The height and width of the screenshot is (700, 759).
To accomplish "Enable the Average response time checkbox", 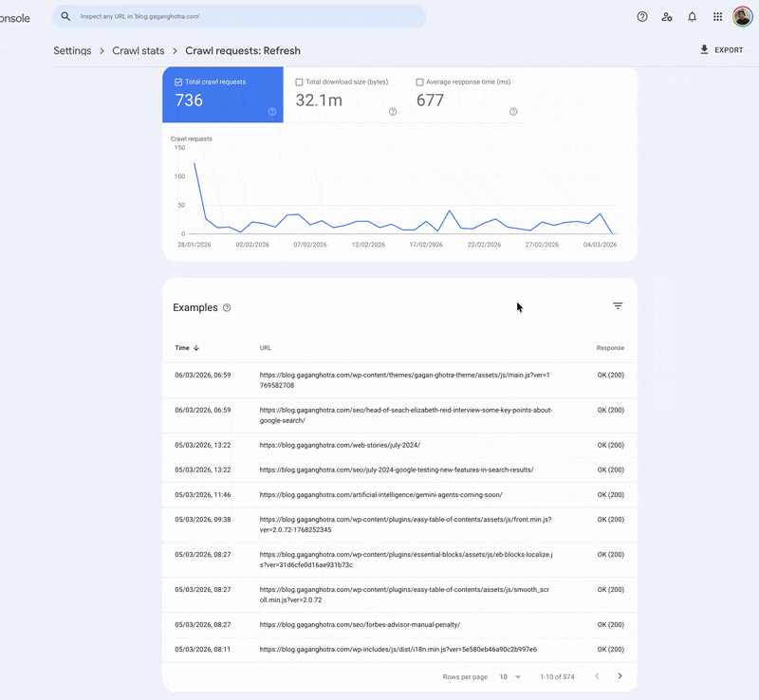I will (x=418, y=82).
